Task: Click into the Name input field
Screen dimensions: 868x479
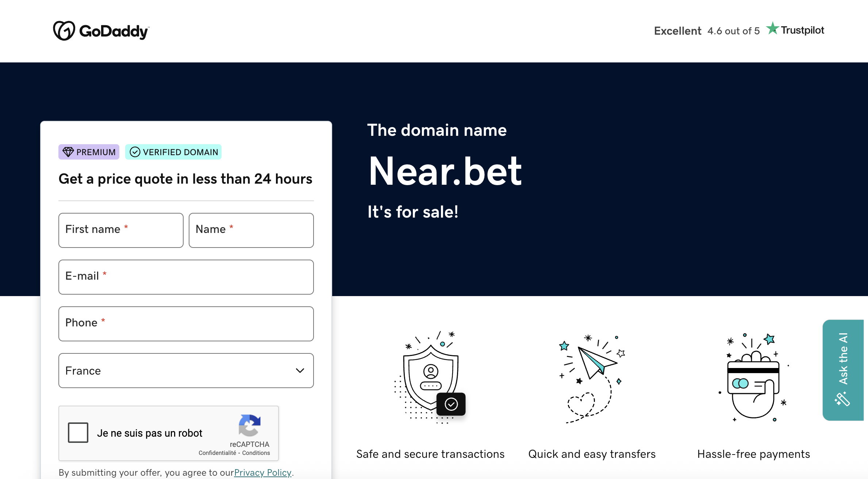Action: click(251, 230)
